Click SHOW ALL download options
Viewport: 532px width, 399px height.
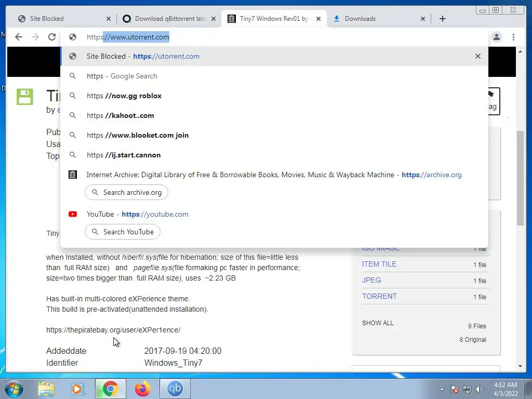(378, 323)
